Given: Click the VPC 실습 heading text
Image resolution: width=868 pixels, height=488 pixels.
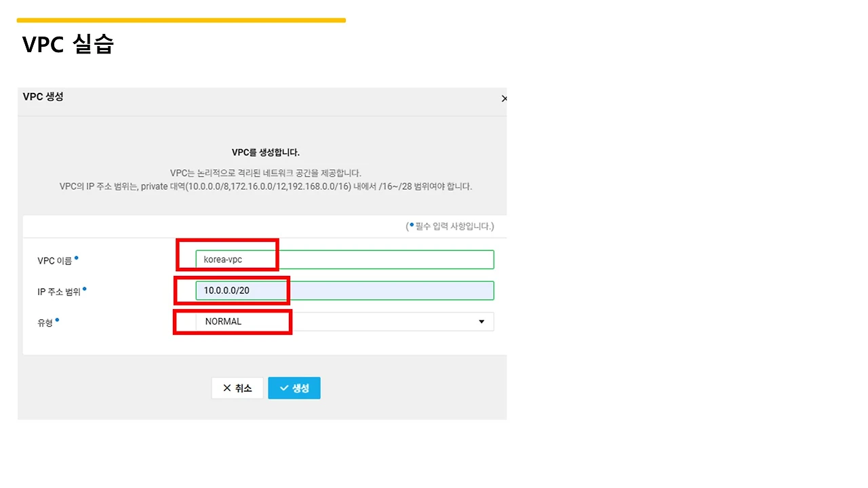Looking at the screenshot, I should (66, 44).
